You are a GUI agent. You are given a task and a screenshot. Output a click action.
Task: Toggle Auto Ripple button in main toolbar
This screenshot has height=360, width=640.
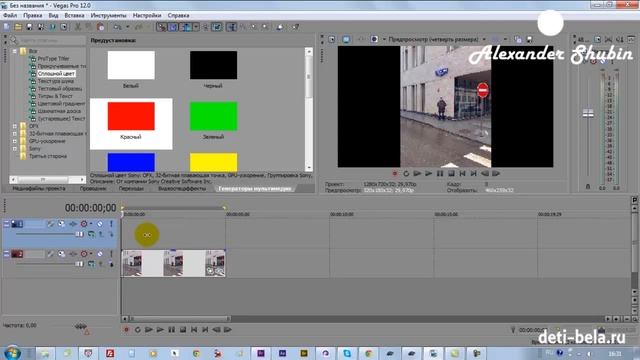coord(186,27)
